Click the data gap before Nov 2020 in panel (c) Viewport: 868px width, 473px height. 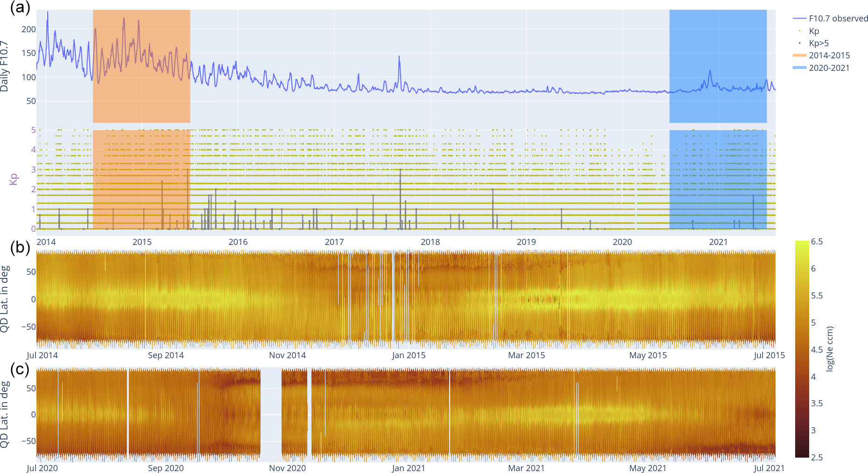(271, 413)
